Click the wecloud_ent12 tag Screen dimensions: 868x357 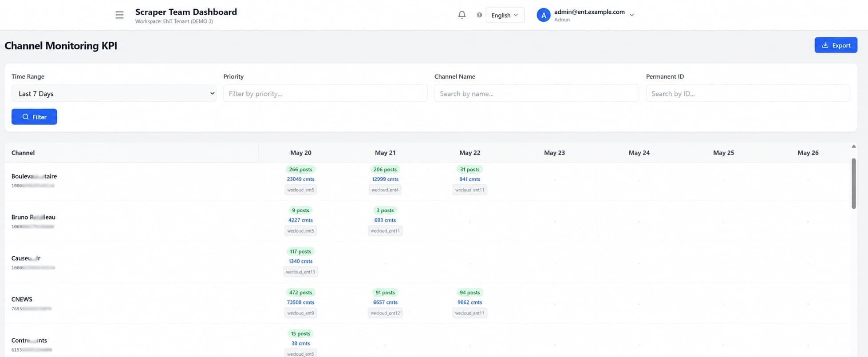(385, 313)
